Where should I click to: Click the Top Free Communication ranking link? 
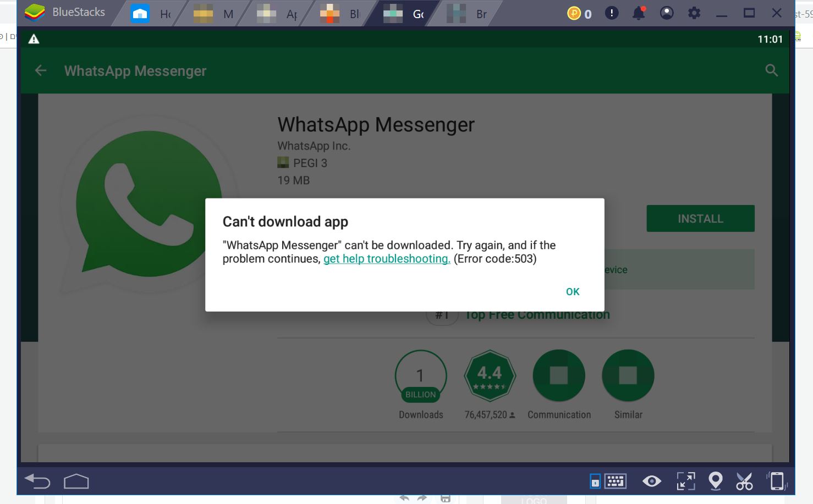pyautogui.click(x=537, y=315)
